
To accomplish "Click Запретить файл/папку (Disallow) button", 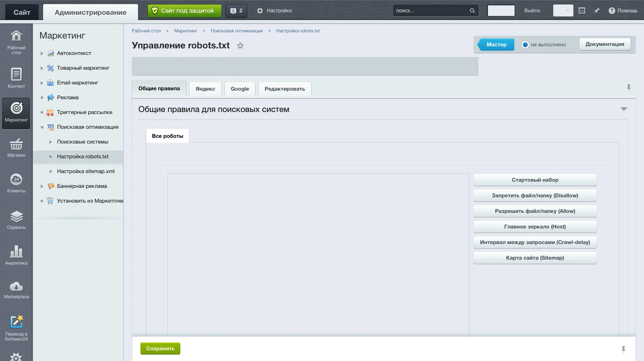I will (x=535, y=195).
